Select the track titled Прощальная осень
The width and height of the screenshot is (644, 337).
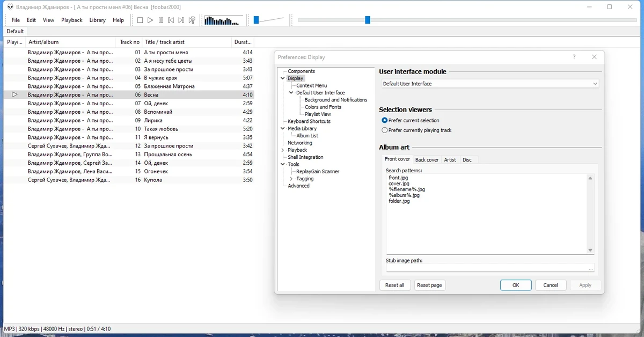[x=168, y=154]
